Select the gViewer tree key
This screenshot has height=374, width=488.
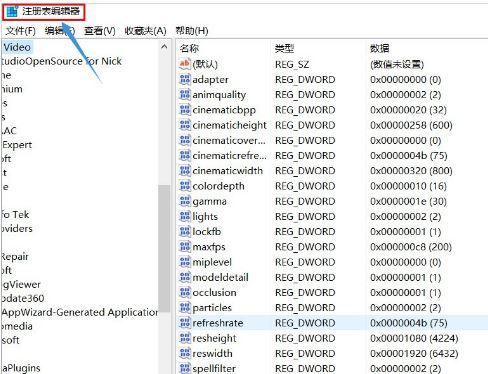click(x=21, y=284)
